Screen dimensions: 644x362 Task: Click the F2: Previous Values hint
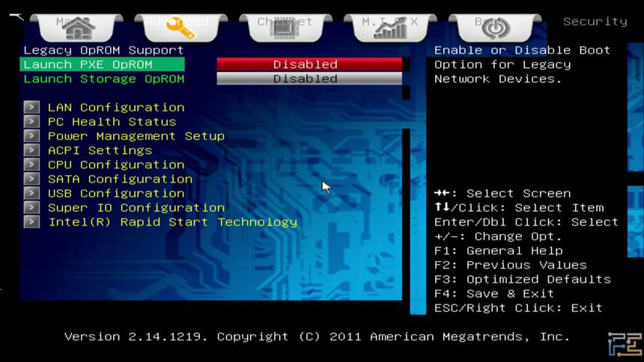click(511, 265)
